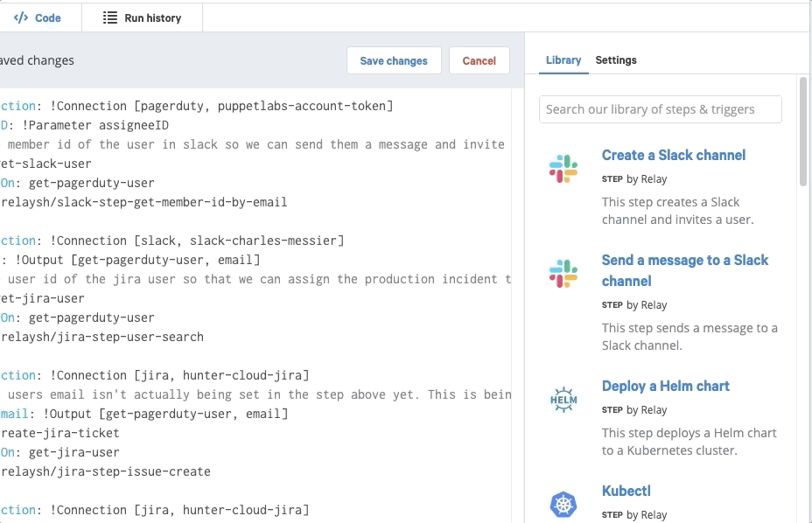Click the Slack icon beside Create a Slack channel
This screenshot has height=523, width=812.
coord(563,169)
